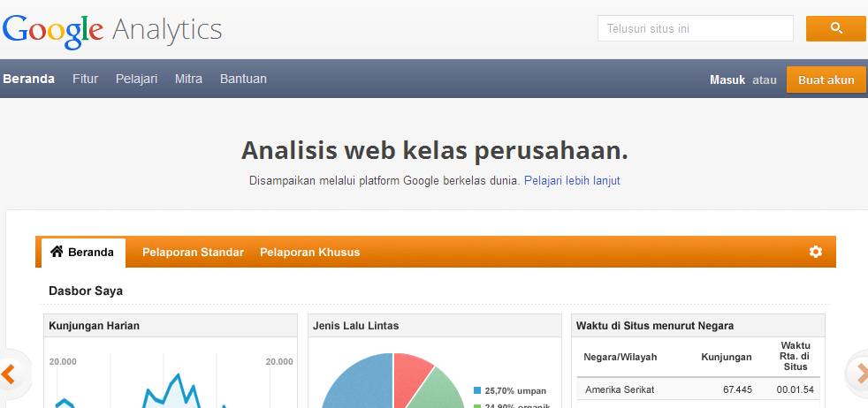Click the 25,70% umpan legend label
Image resolution: width=868 pixels, height=408 pixels.
click(515, 391)
